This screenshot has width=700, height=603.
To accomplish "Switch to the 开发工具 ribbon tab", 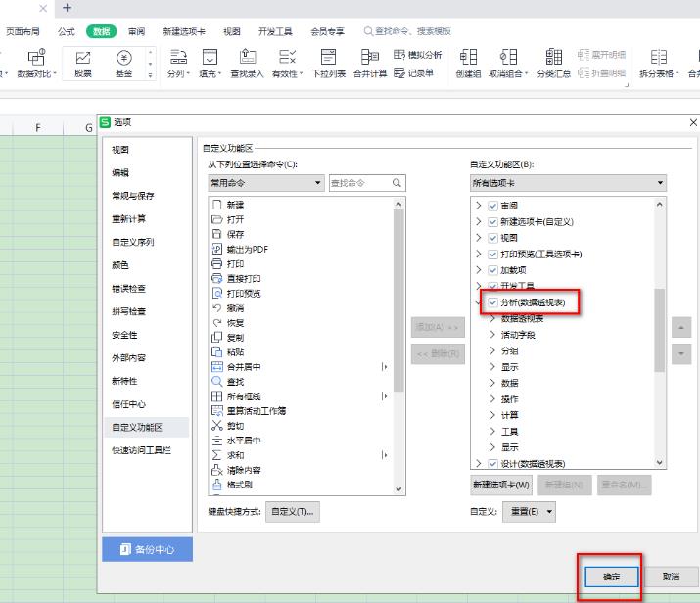I will 275,31.
